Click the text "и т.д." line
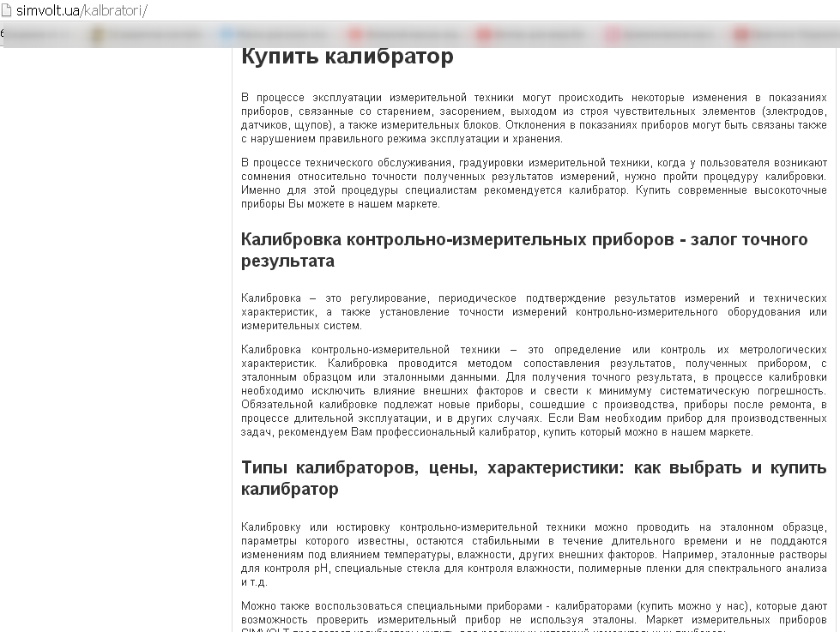840x632 pixels. pyautogui.click(x=254, y=582)
